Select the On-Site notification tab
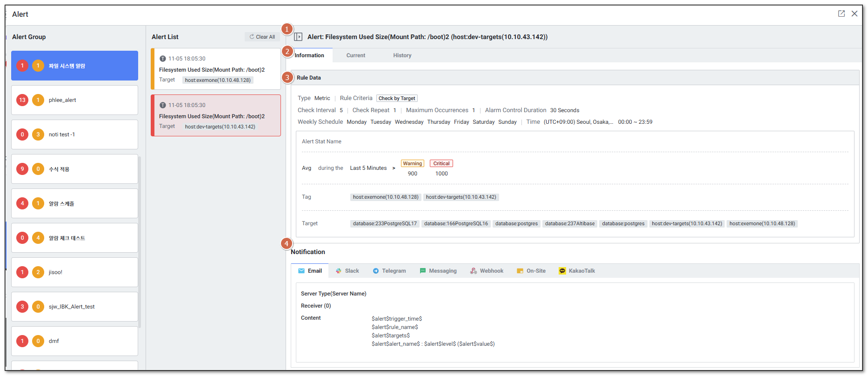Viewport: 868px width, 376px height. [531, 271]
